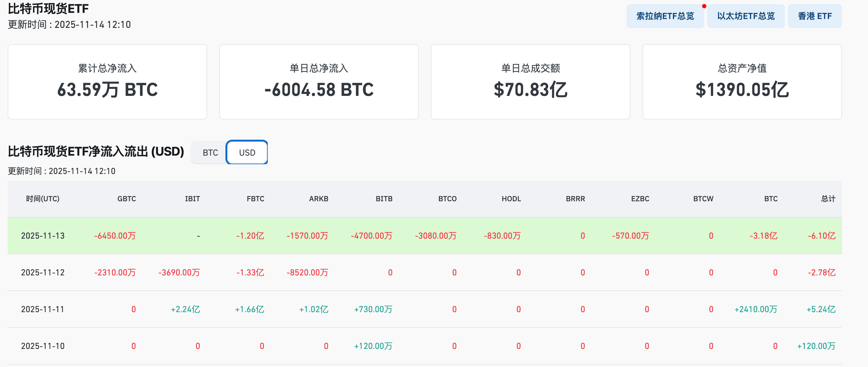The width and height of the screenshot is (868, 367).
Task: Click the 总计 column header
Action: [828, 199]
